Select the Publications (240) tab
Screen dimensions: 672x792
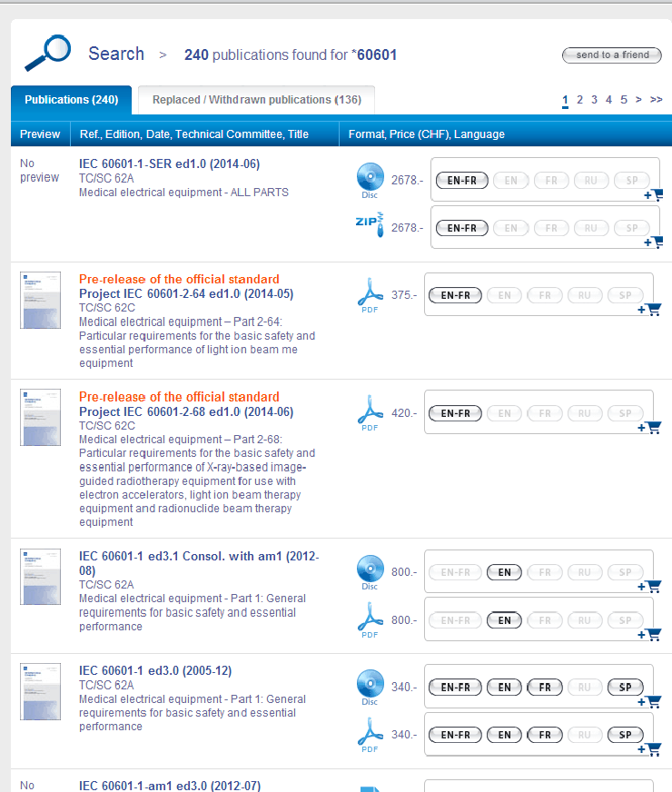(71, 100)
